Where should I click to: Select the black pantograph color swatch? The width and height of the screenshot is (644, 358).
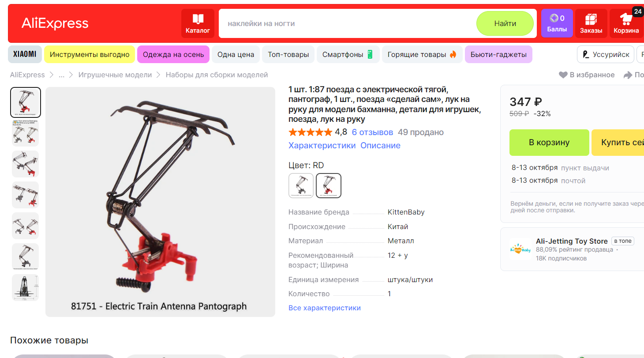[301, 185]
